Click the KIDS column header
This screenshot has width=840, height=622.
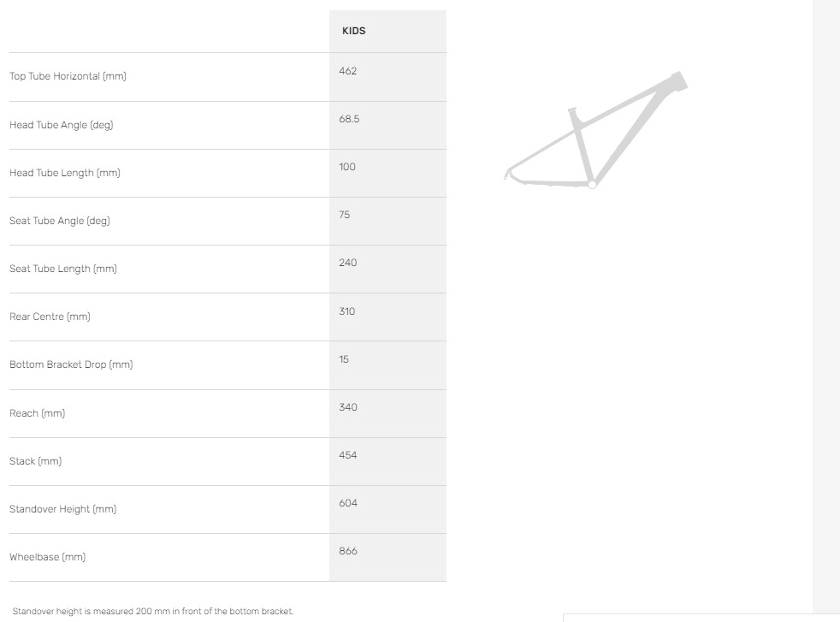click(353, 31)
